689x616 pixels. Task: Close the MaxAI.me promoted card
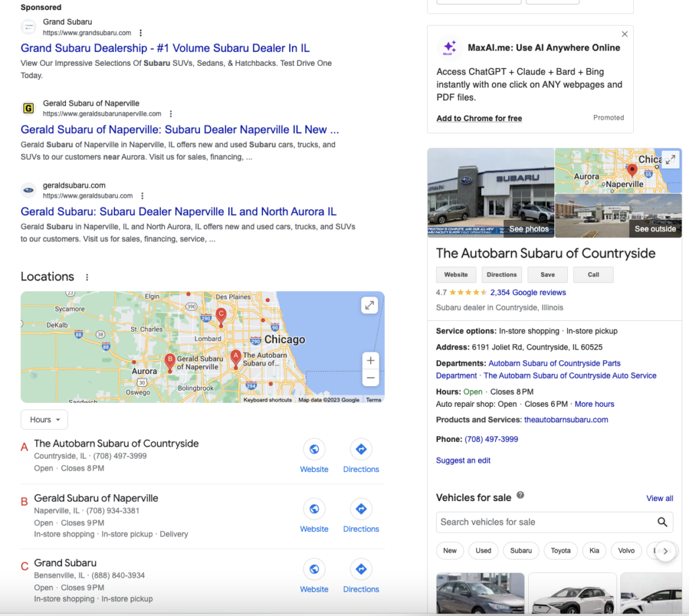tap(624, 34)
